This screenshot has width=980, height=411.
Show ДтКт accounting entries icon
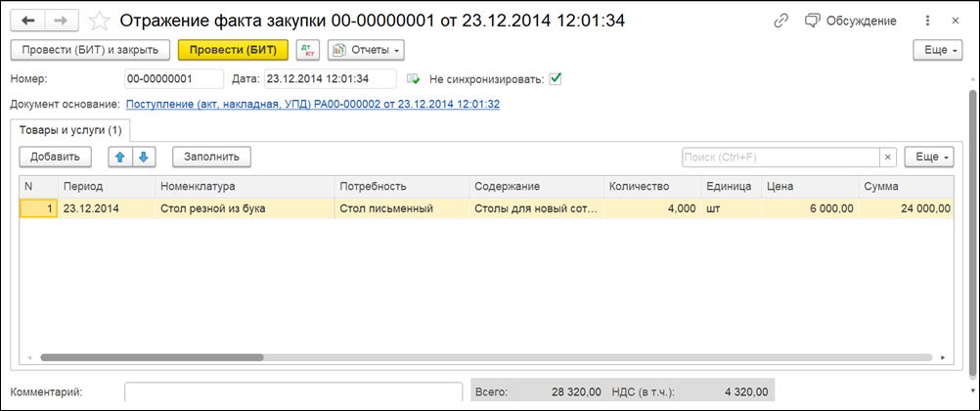tap(307, 50)
